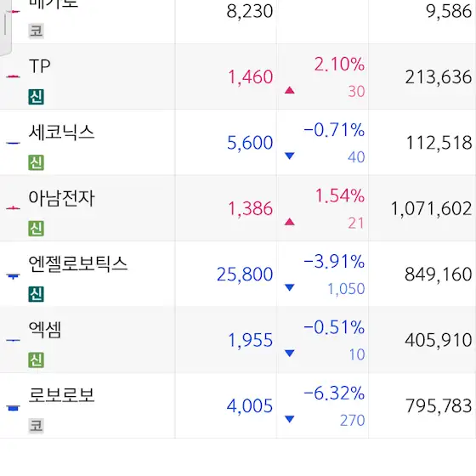Screen dimensions: 476x476
Task: Click the candlestick icon beside 엔젤로보틱스
Action: click(13, 276)
